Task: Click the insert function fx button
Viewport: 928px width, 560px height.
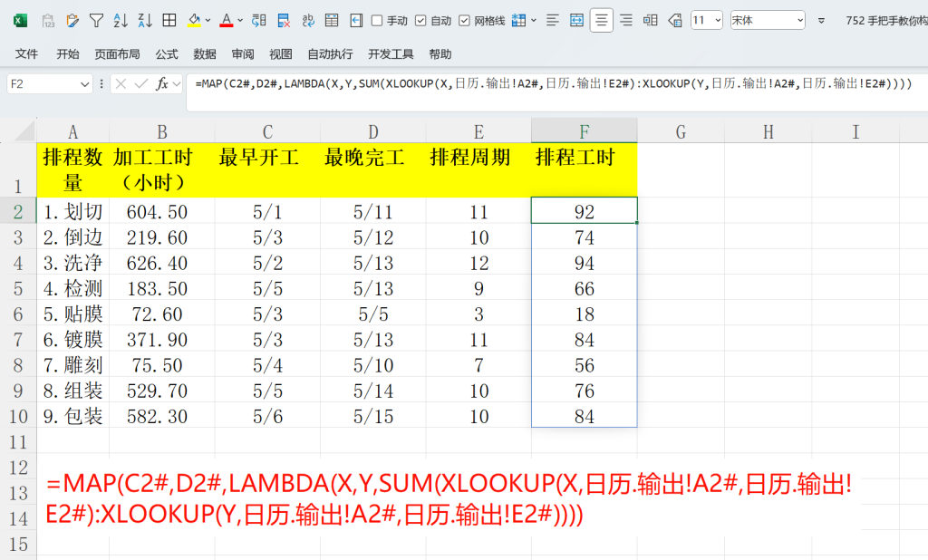Action: (162, 84)
